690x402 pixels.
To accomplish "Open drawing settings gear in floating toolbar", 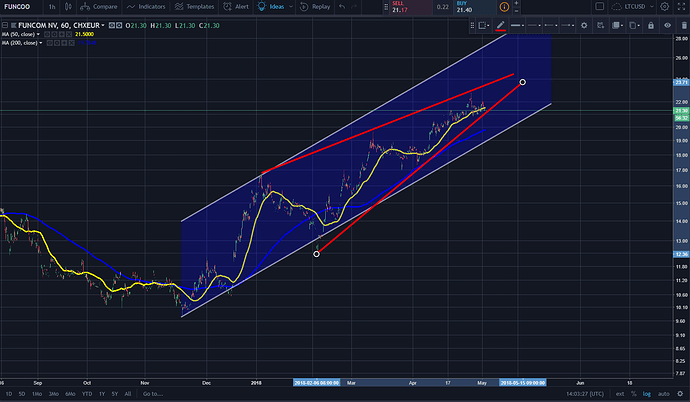I will 584,26.
